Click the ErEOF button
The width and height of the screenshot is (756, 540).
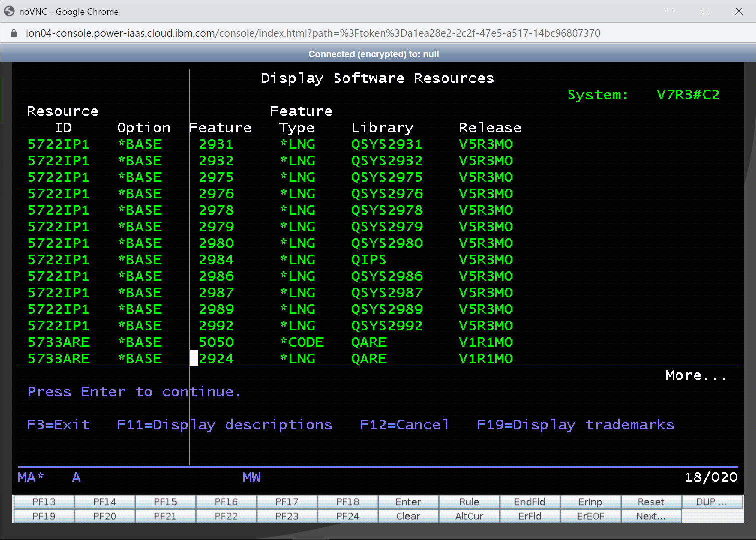coord(591,516)
